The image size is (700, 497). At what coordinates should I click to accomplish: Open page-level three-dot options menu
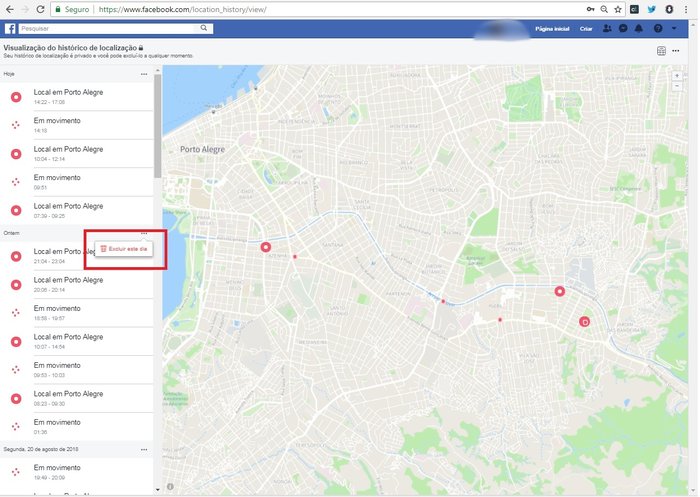click(x=676, y=51)
